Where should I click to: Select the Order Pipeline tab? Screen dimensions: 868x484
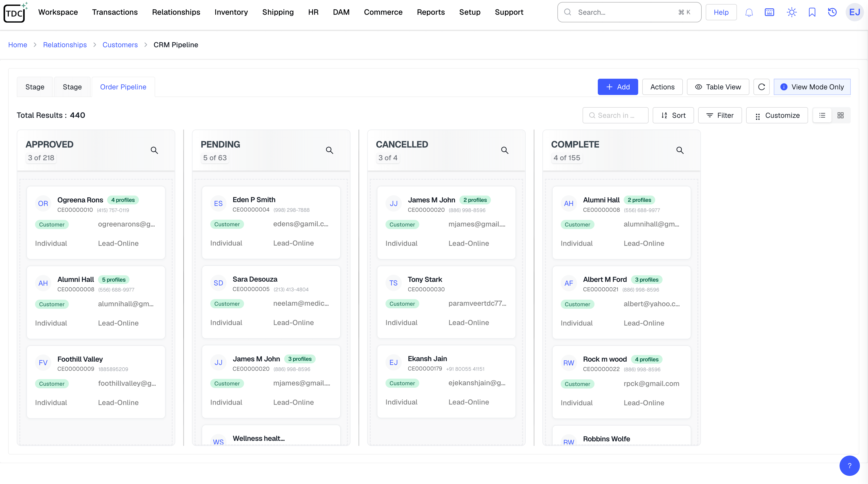click(x=123, y=87)
